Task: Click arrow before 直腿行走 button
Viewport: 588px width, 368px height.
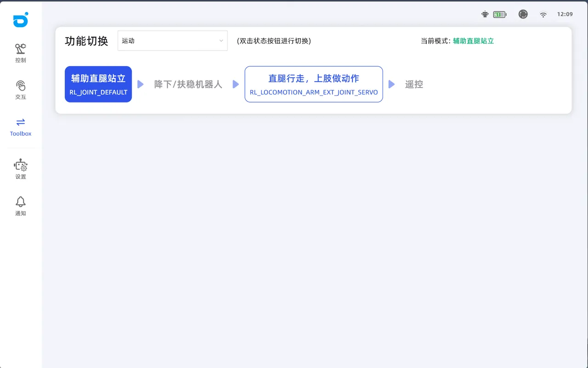Action: [x=236, y=85]
